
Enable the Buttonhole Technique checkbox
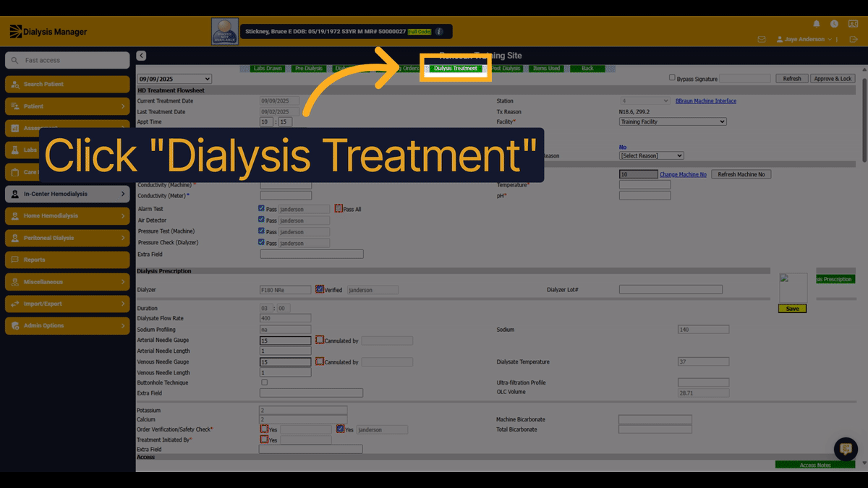[x=264, y=382]
